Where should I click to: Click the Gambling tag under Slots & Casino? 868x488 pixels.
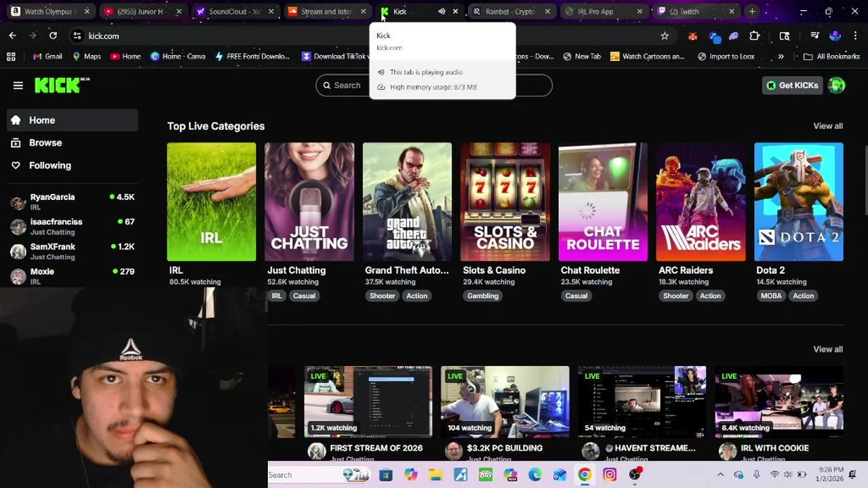[483, 296]
